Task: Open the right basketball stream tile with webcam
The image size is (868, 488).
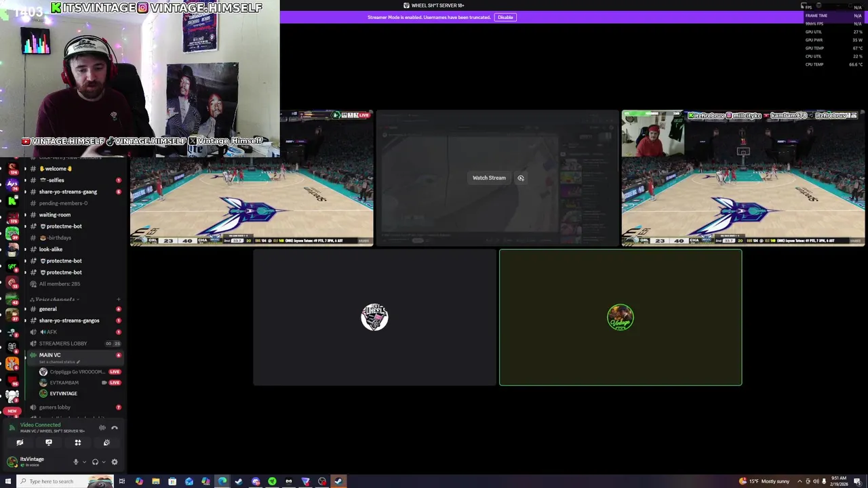Action: pyautogui.click(x=743, y=178)
